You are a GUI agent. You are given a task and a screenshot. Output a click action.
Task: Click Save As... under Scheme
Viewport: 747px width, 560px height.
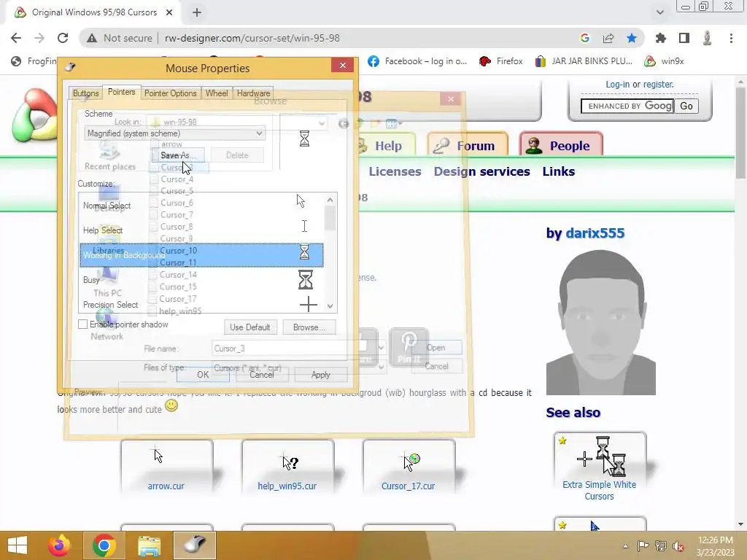(178, 155)
